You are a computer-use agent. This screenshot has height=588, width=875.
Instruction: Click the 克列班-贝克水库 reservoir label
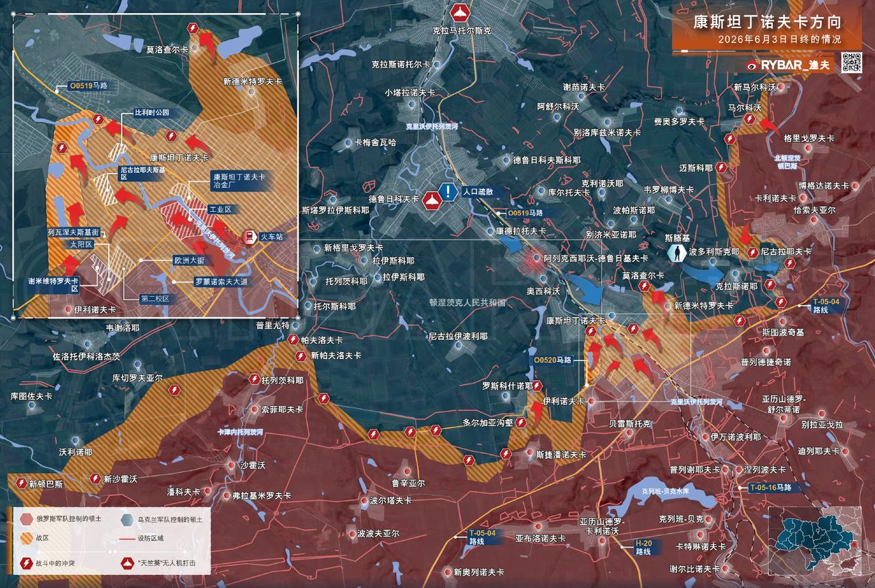pyautogui.click(x=667, y=491)
